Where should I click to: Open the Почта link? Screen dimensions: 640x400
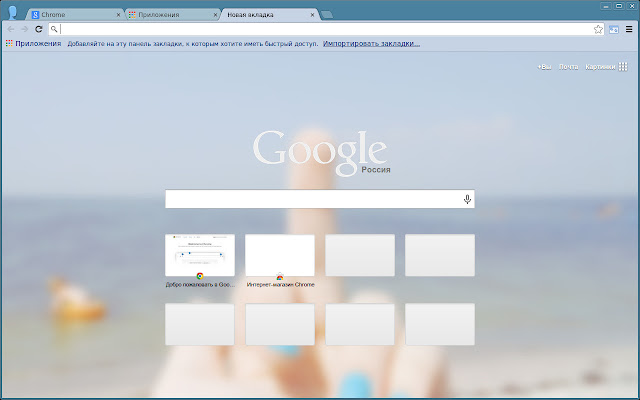click(568, 67)
